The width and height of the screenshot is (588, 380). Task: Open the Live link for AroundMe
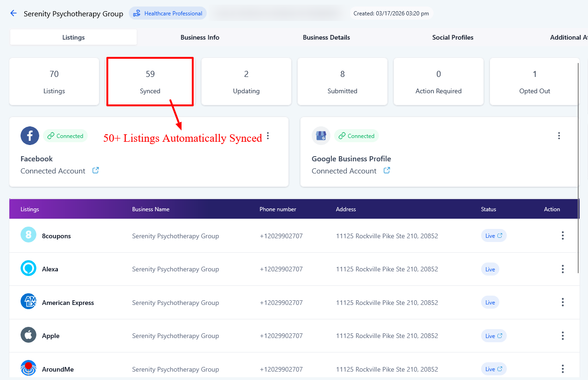tap(494, 369)
